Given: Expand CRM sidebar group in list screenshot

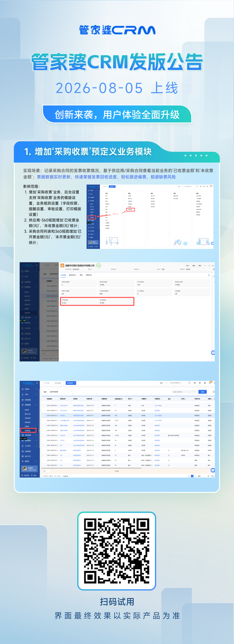Looking at the screenshot, I should [x=36, y=394].
